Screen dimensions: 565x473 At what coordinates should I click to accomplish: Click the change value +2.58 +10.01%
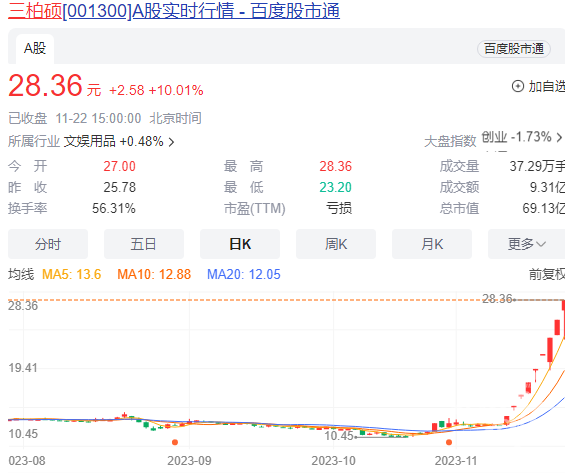(x=156, y=90)
